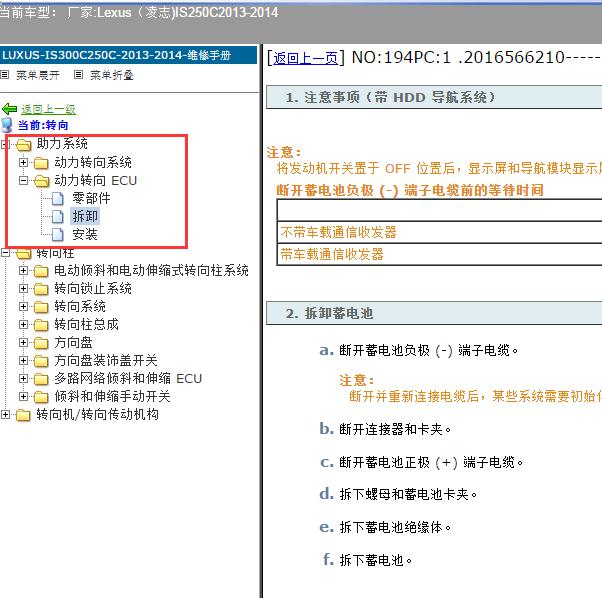Click the computer icon beside 当前:转向

(x=7, y=125)
